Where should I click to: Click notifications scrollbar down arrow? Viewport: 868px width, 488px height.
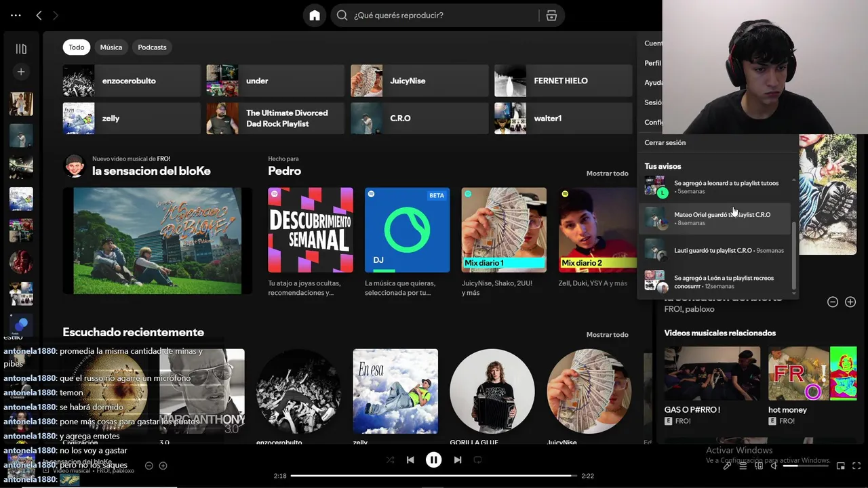pyautogui.click(x=794, y=293)
